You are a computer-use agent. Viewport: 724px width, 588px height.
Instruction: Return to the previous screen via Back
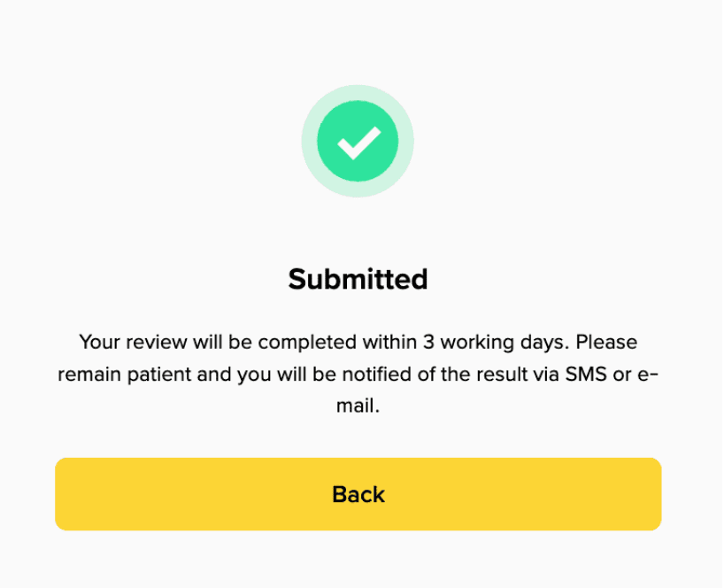358,494
